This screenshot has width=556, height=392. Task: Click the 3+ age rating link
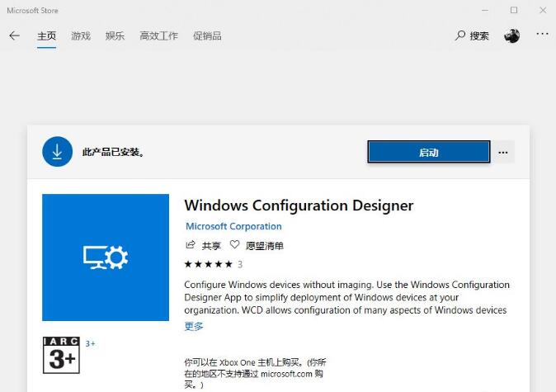point(90,343)
